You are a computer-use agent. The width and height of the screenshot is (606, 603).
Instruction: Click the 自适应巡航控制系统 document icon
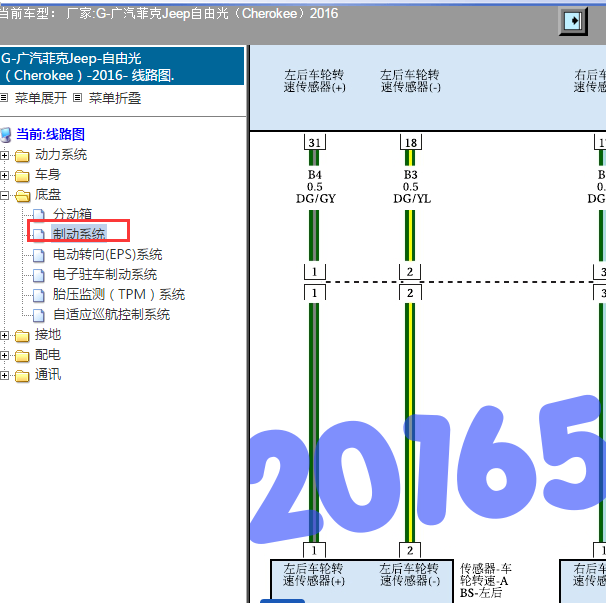(39, 315)
